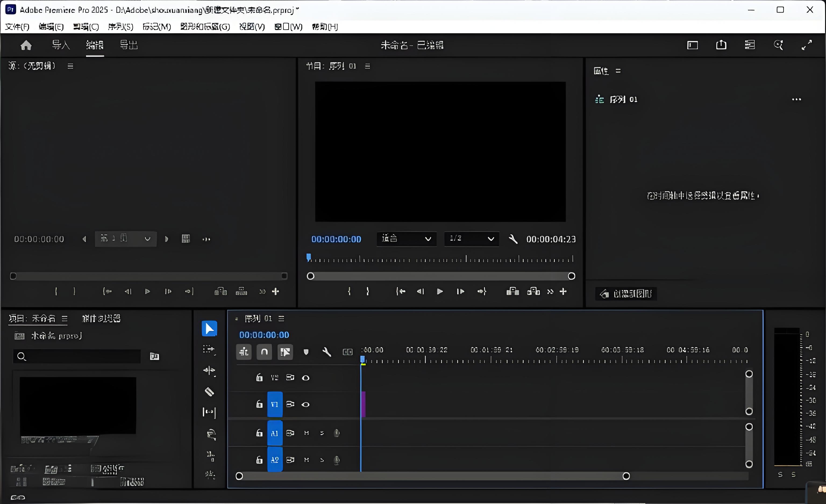Open the Properties sequence 01 options (three dots)
This screenshot has height=504, width=826.
tap(796, 99)
